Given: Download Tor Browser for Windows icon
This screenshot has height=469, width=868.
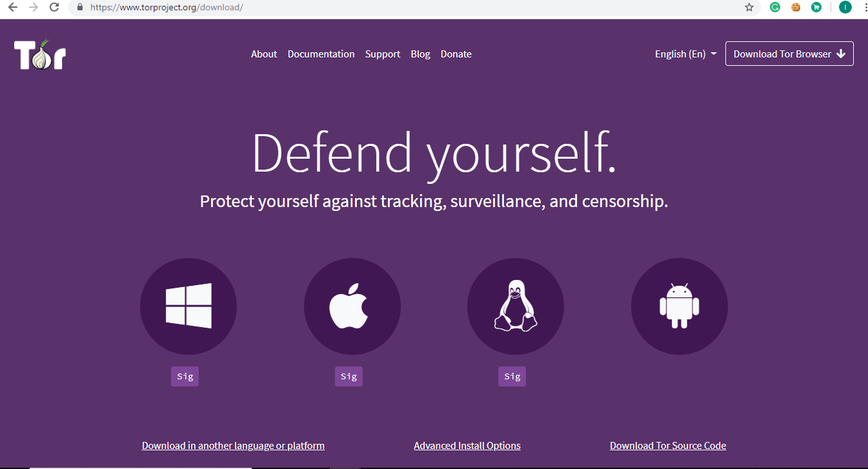Looking at the screenshot, I should tap(188, 306).
